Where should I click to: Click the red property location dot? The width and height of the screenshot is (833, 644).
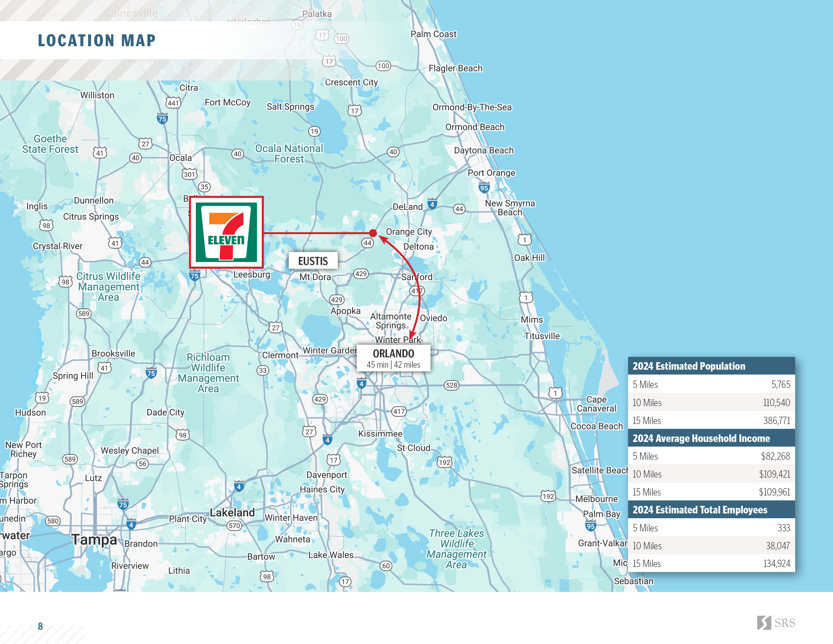pos(373,233)
